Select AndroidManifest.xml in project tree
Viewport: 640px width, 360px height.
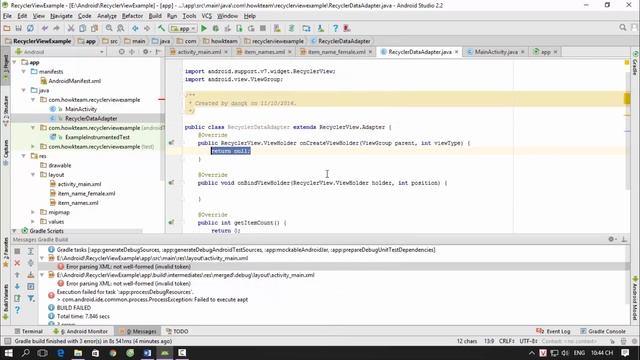[x=74, y=81]
